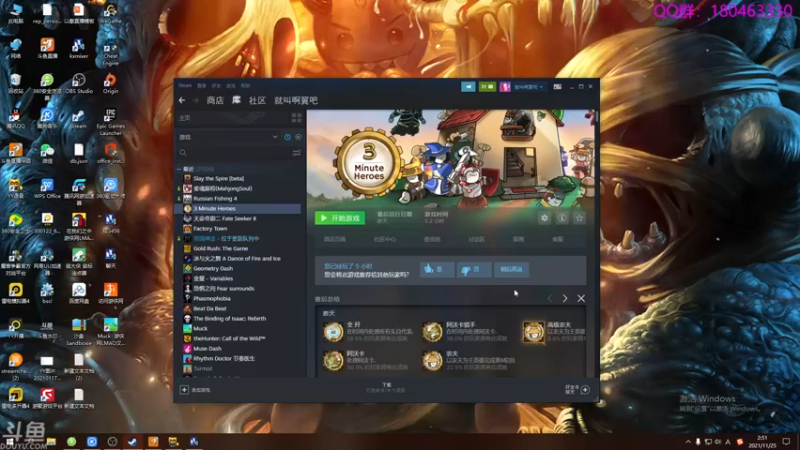The width and height of the screenshot is (800, 450).
Task: Click 全歼 achievement icon
Action: click(x=333, y=332)
